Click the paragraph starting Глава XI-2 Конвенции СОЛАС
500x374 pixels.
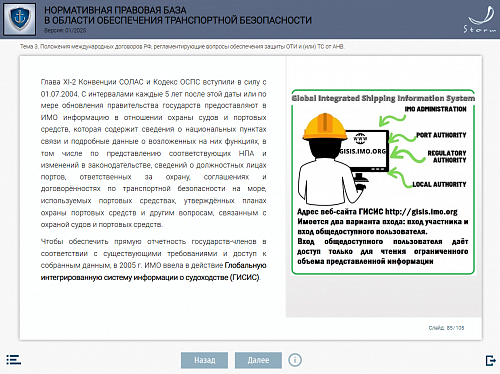(x=153, y=153)
